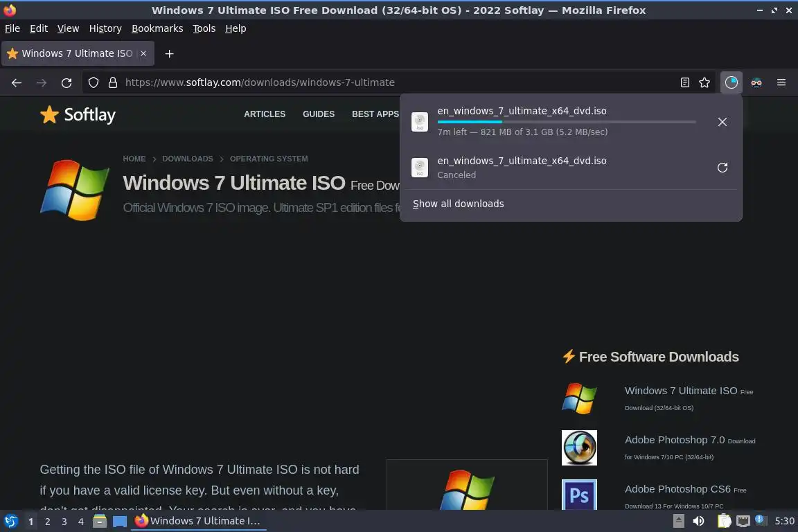Open sidebar link Adobe Photoshop CS6

pos(677,489)
